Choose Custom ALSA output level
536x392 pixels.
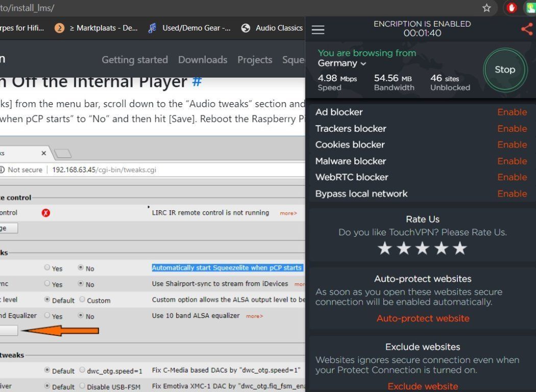82,300
